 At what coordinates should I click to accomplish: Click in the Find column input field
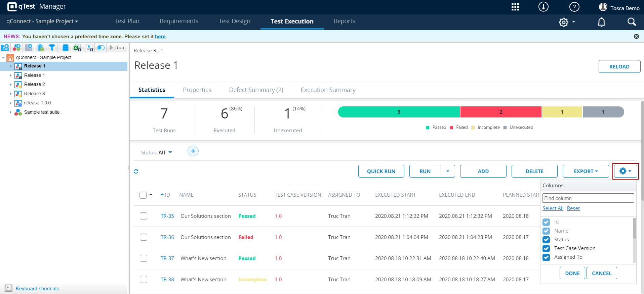pyautogui.click(x=588, y=198)
